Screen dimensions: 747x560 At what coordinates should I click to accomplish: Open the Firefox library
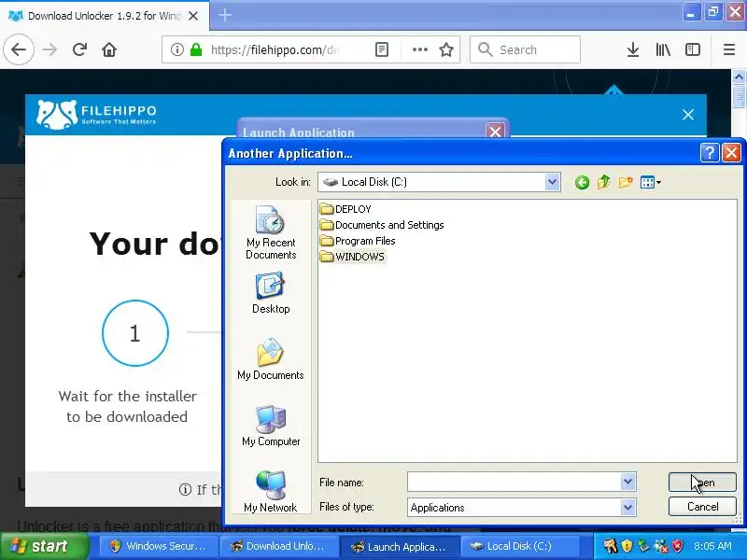click(x=663, y=49)
